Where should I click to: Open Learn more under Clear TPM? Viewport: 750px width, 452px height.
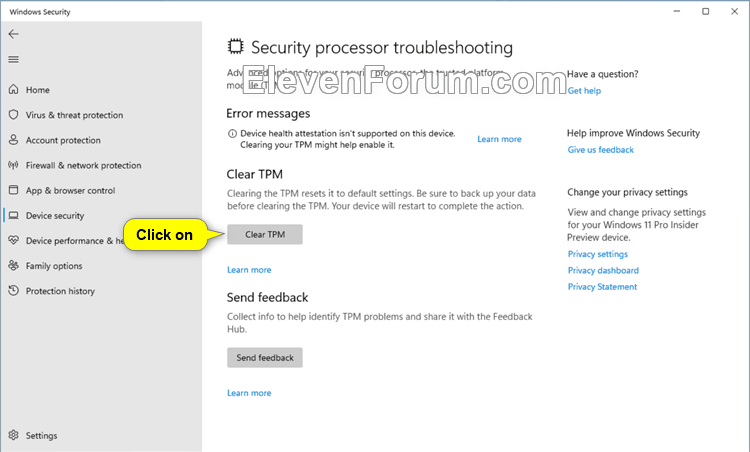point(249,270)
